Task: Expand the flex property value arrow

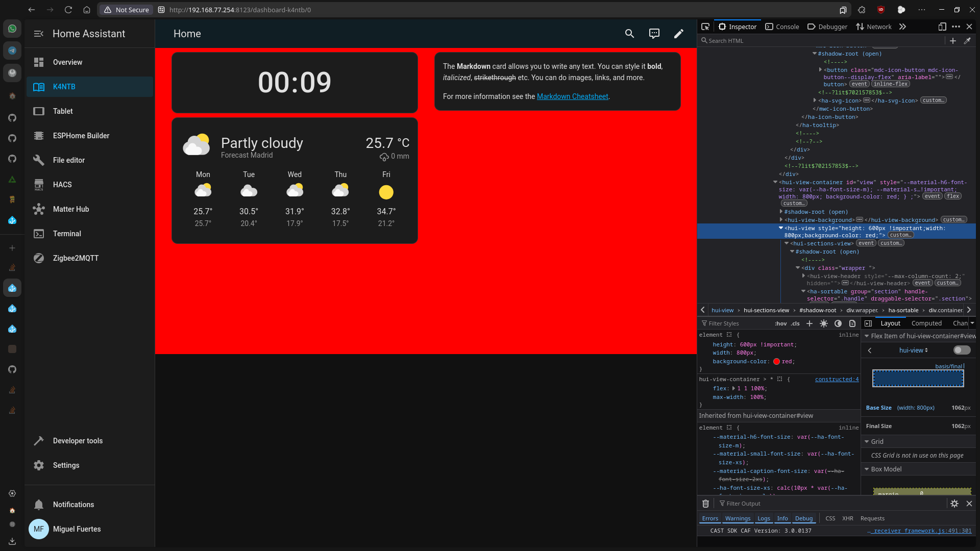Action: (x=733, y=388)
